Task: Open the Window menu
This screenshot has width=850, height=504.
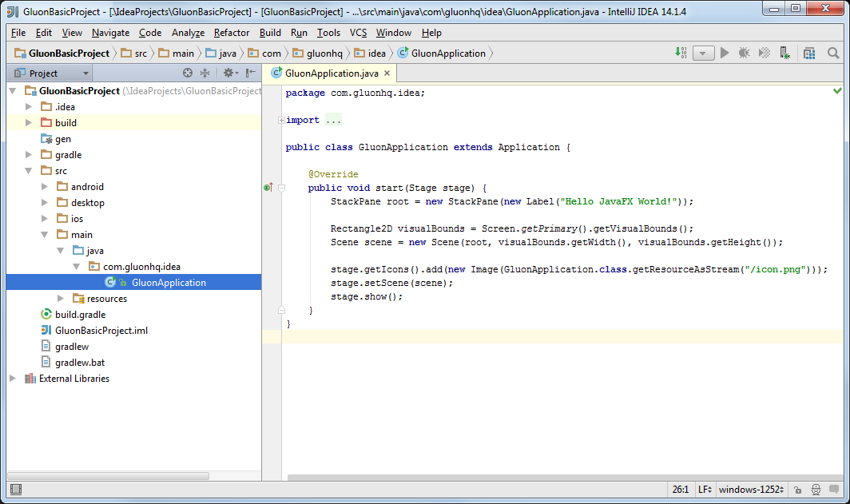Action: [394, 33]
